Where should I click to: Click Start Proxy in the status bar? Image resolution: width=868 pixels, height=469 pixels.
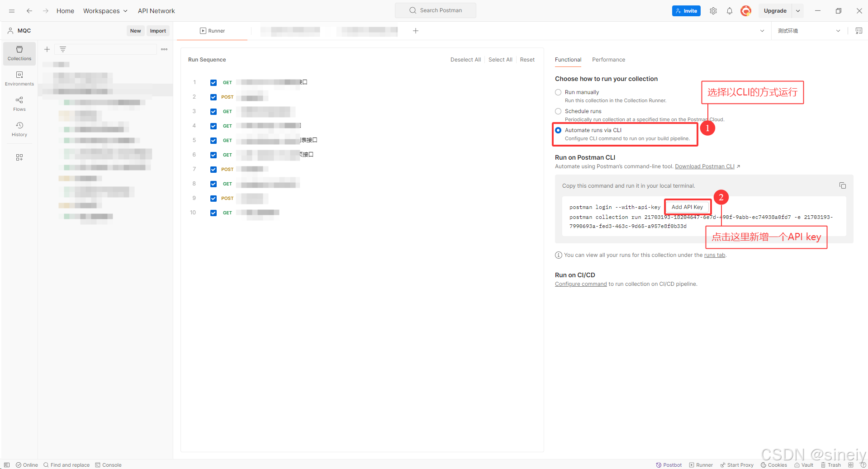coord(737,465)
